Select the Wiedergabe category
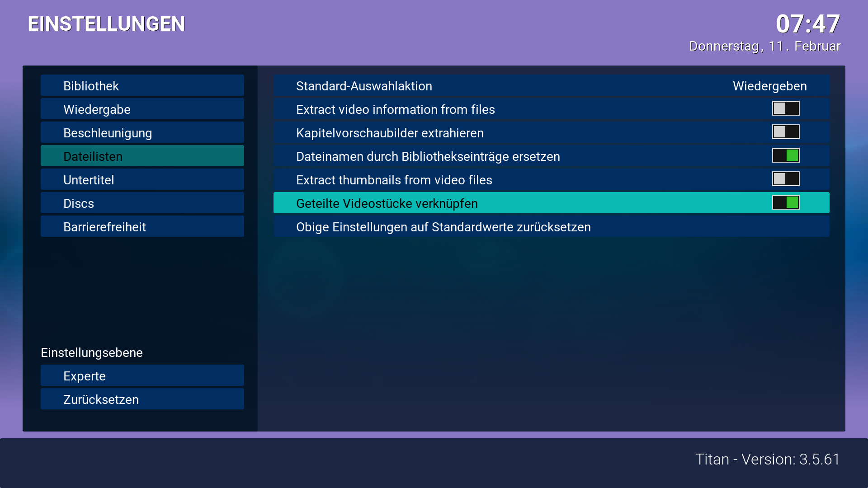This screenshot has width=868, height=488. (x=142, y=109)
